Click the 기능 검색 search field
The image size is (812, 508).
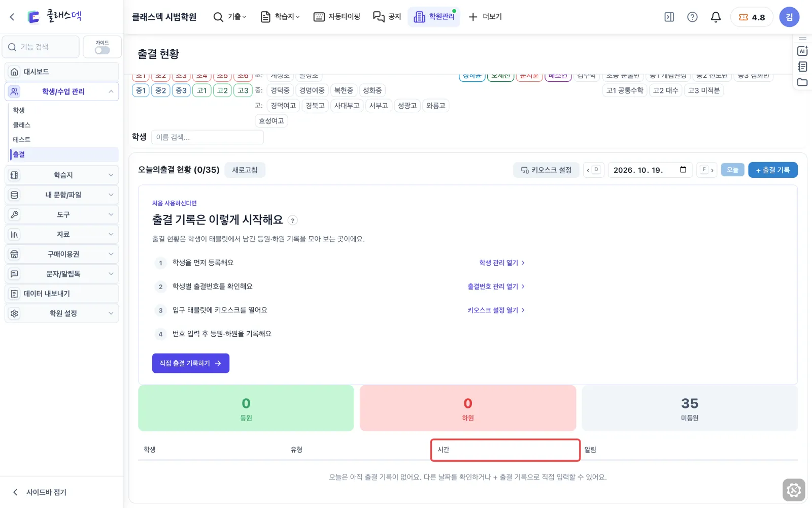coord(41,47)
